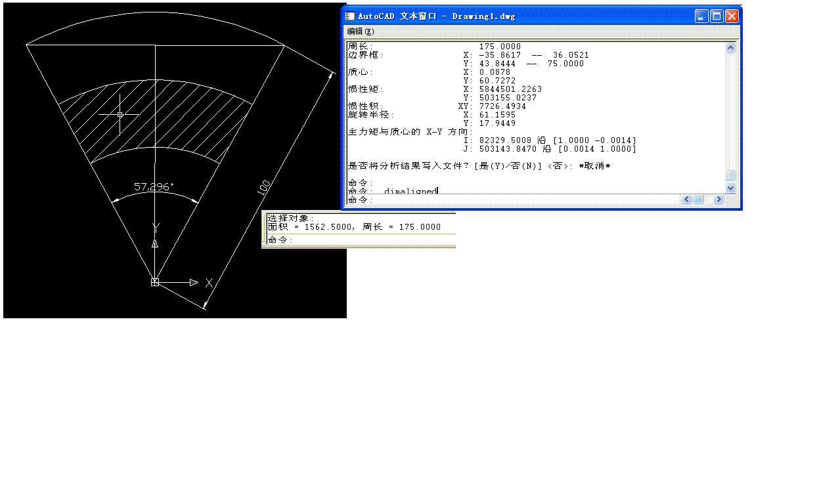Viewport: 838px width, 504px height.
Task: Click the dimaligned command text at the prompt
Action: 412,191
